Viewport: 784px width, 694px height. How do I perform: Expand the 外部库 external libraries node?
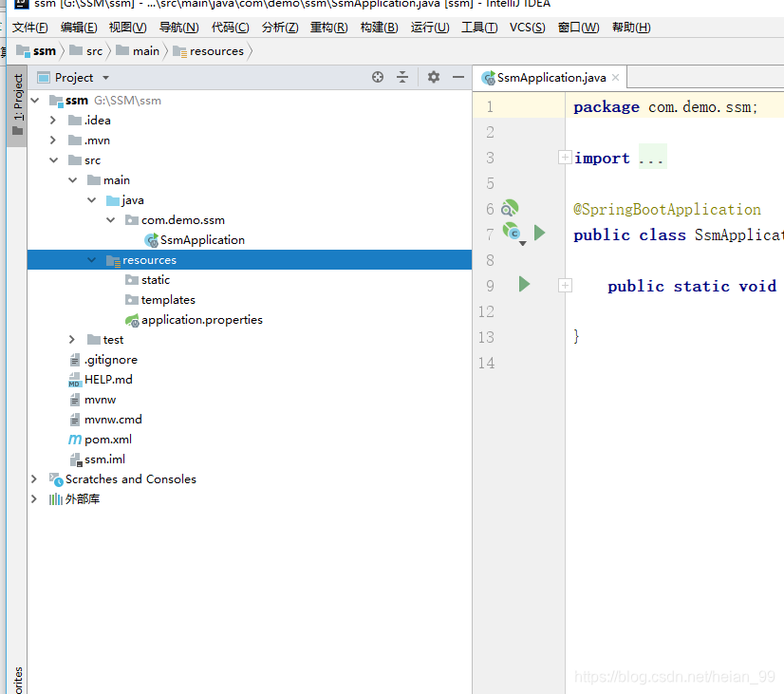tap(34, 499)
